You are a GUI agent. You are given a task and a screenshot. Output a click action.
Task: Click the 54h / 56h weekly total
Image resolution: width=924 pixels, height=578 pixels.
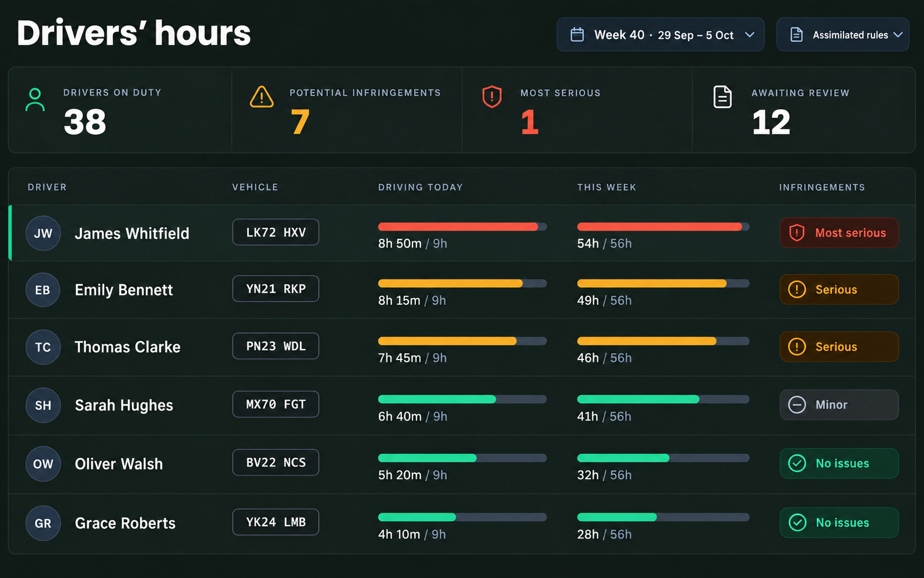point(604,244)
